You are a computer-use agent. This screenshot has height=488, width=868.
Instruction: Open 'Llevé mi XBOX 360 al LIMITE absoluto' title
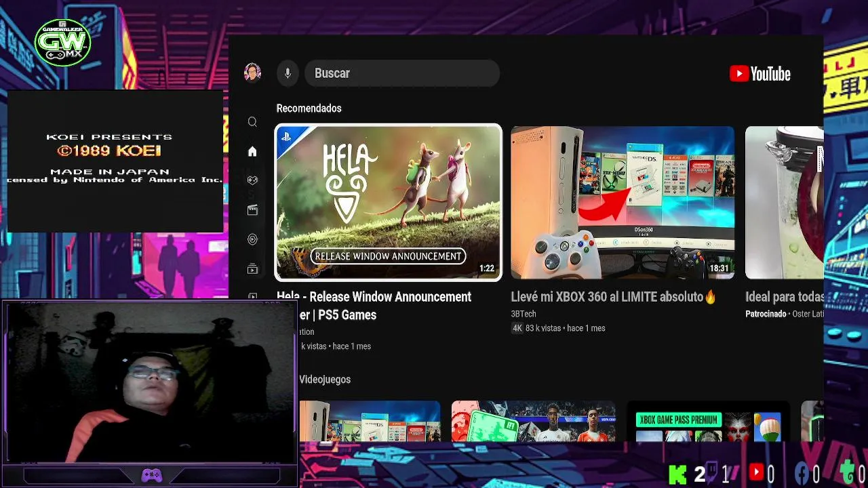click(x=613, y=297)
